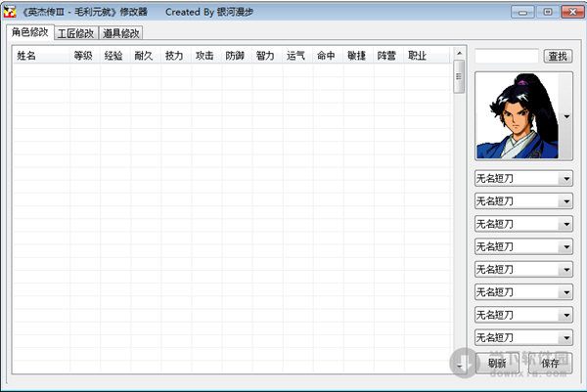Click the list vertical scrollbar thumb
The height and width of the screenshot is (392, 587).
459,76
